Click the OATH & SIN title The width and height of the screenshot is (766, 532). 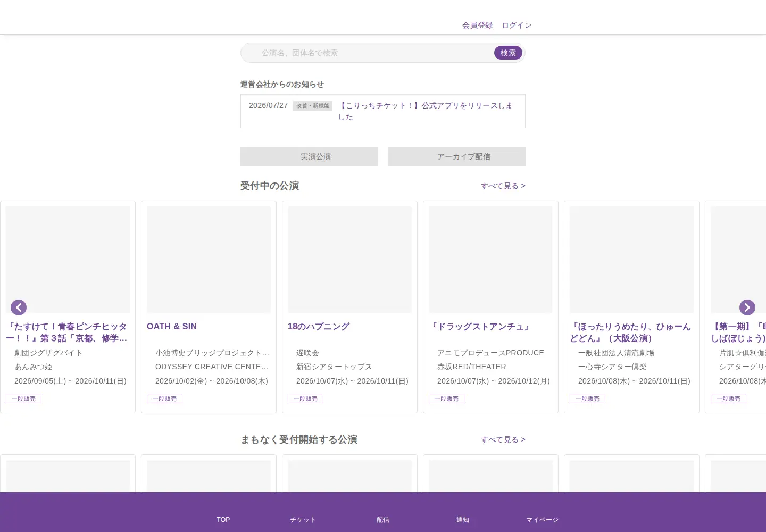(x=172, y=327)
